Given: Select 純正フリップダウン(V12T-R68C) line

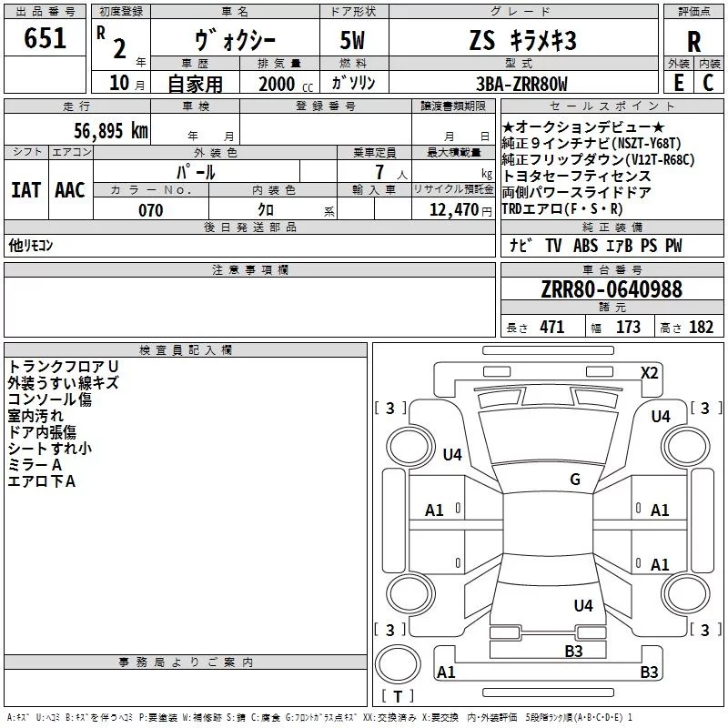Looking at the screenshot, I should coord(598,160).
